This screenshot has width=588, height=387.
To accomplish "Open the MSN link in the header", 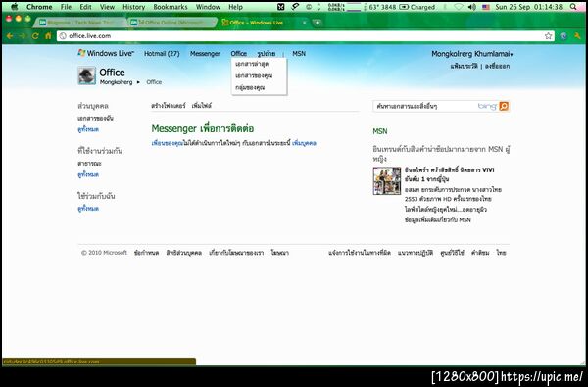I will [299, 54].
